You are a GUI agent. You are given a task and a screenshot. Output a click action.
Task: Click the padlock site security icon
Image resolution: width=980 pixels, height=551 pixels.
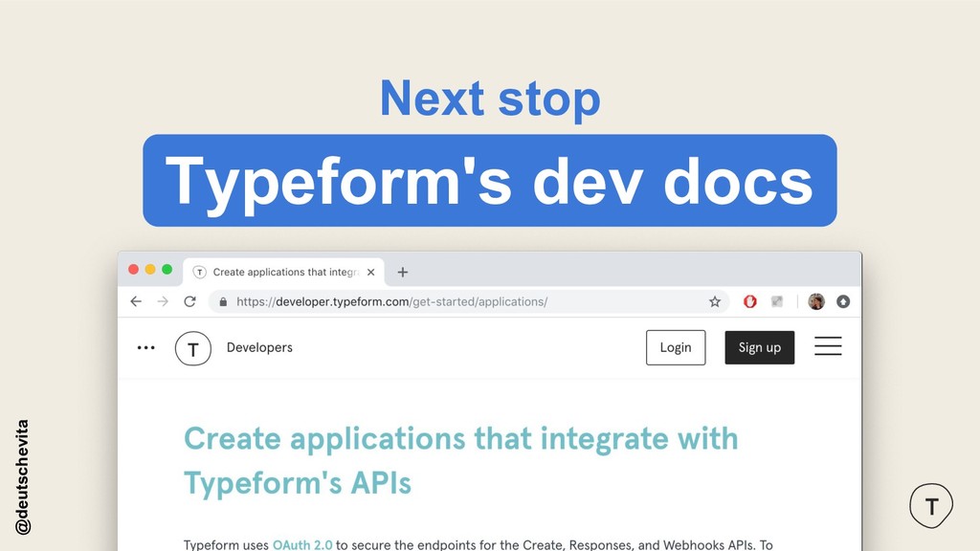(x=223, y=301)
